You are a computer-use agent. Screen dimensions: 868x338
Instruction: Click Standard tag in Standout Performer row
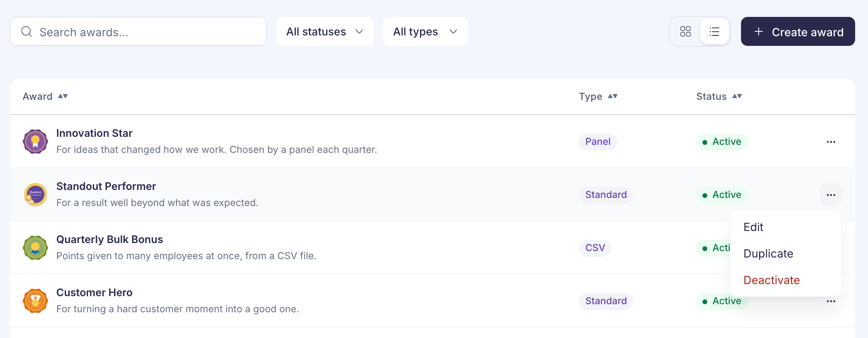click(606, 195)
